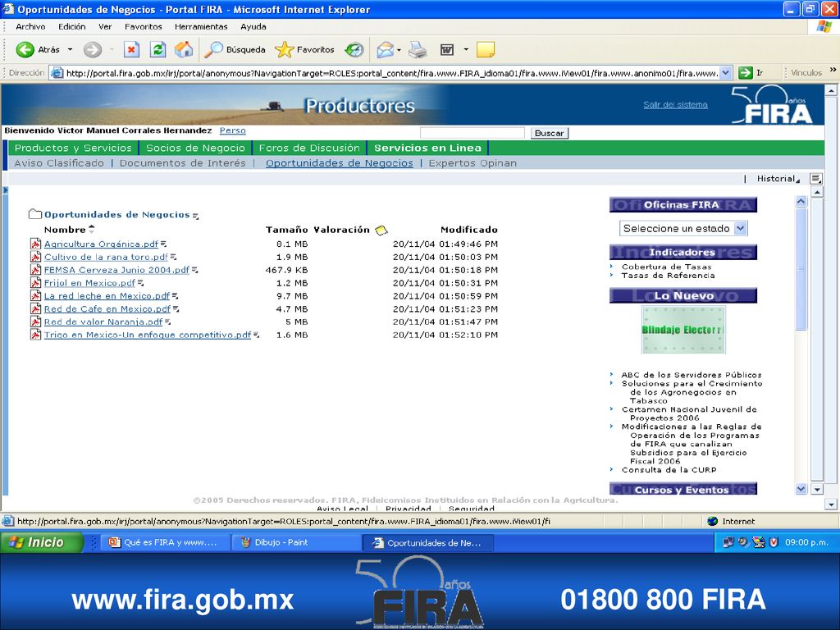840x630 pixels.
Task: Switch to Qué es FIRA taskbar window
Action: click(x=166, y=543)
